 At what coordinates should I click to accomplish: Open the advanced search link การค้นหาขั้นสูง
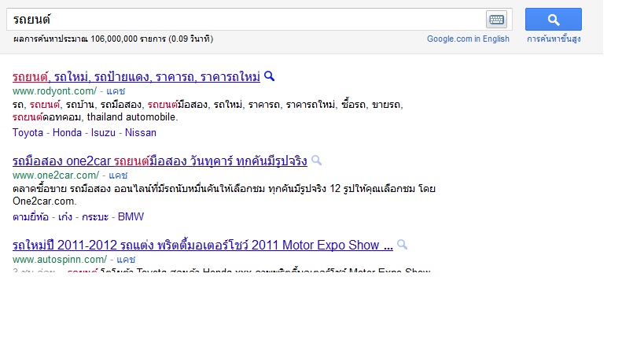click(554, 39)
